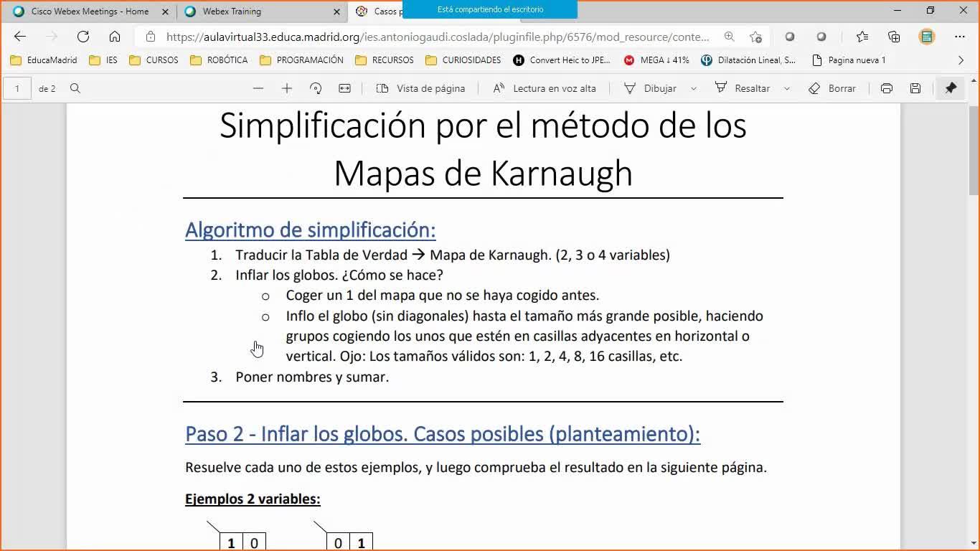Click the calculator extension icon

tap(927, 37)
